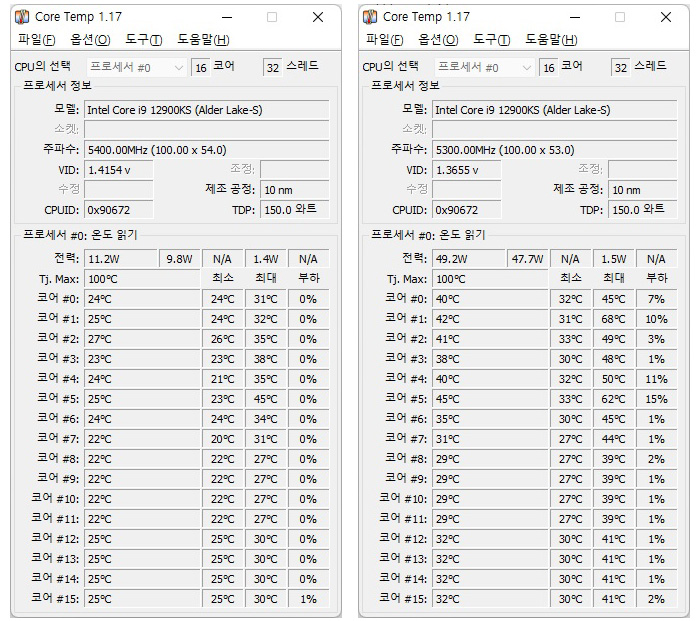This screenshot has width=700, height=621.
Task: Close the left Core Temp window
Action: pyautogui.click(x=318, y=17)
